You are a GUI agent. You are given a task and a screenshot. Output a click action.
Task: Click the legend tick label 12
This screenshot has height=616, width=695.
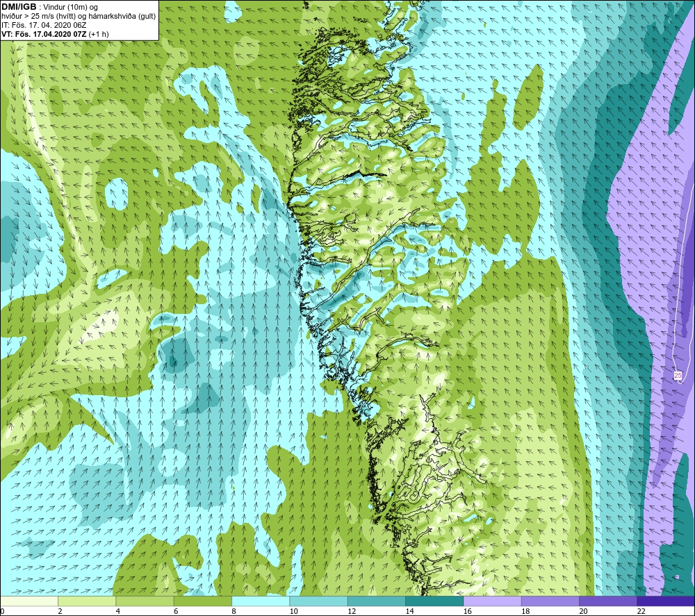point(352,611)
